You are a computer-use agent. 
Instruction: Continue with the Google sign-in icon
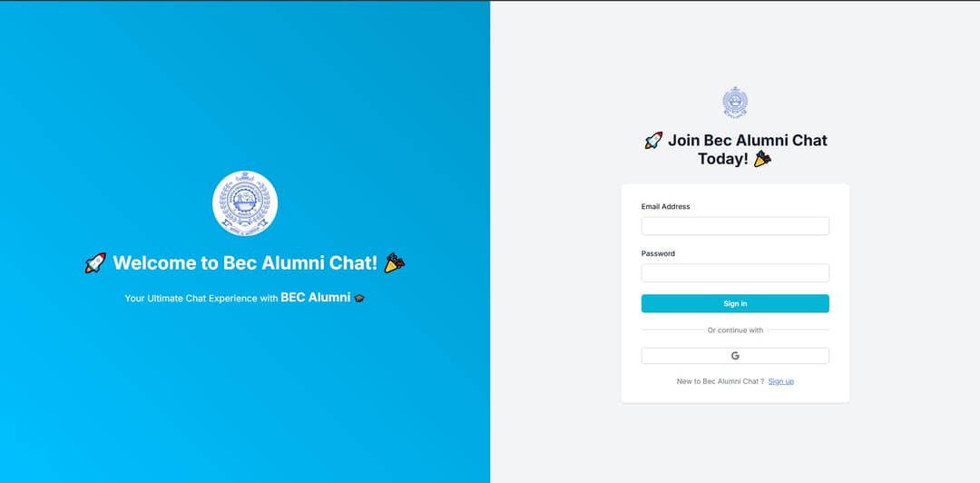point(735,356)
